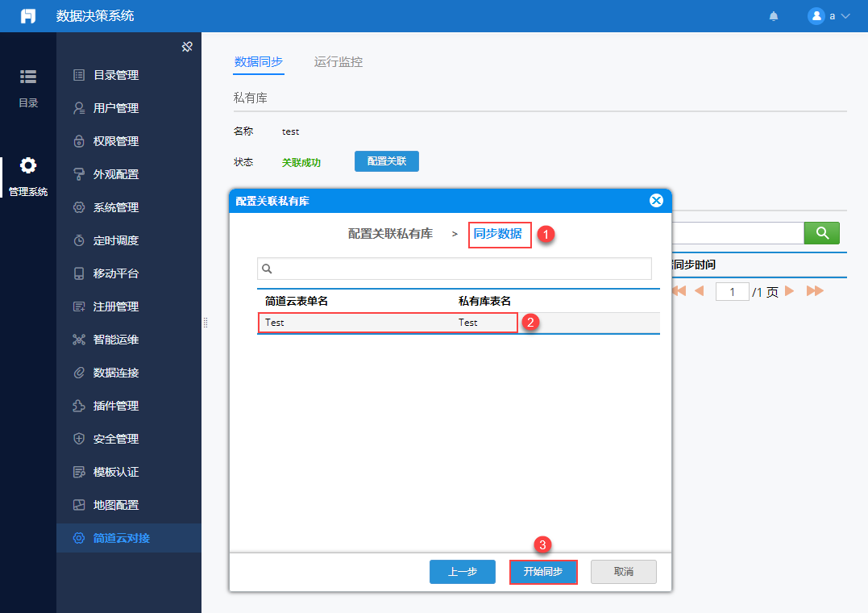Click the 简道云对接 icon

pyautogui.click(x=79, y=538)
